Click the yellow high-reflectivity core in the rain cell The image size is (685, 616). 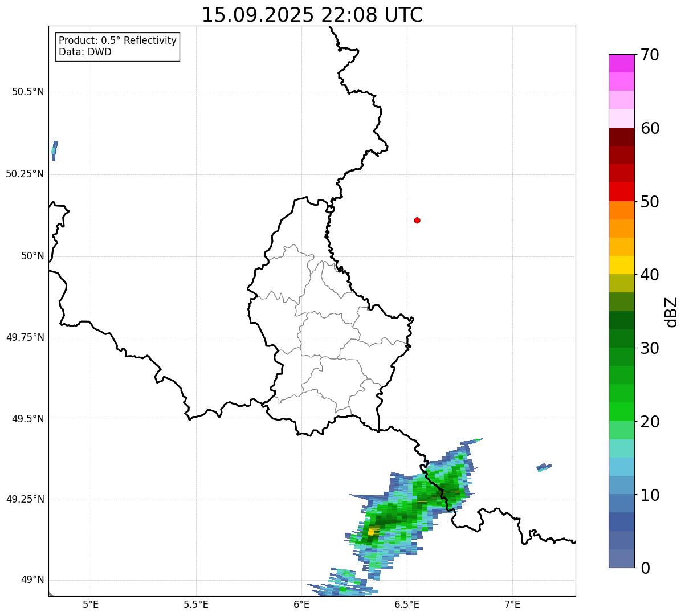tap(372, 531)
